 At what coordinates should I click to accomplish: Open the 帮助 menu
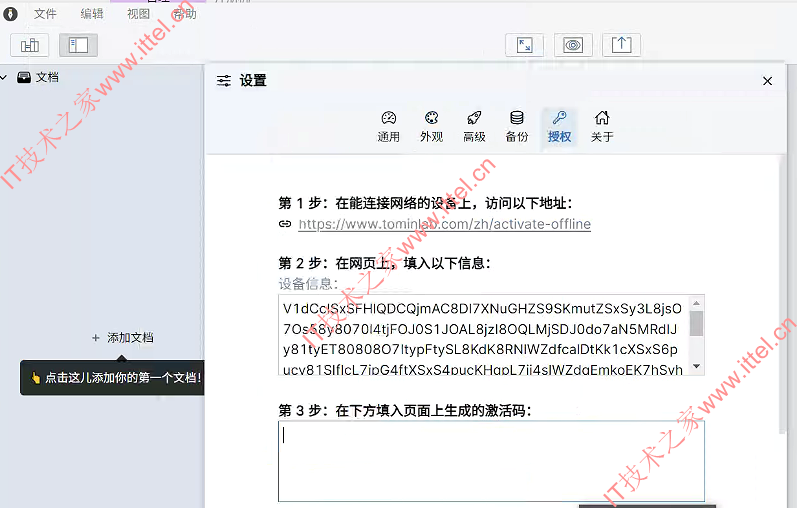(x=185, y=14)
